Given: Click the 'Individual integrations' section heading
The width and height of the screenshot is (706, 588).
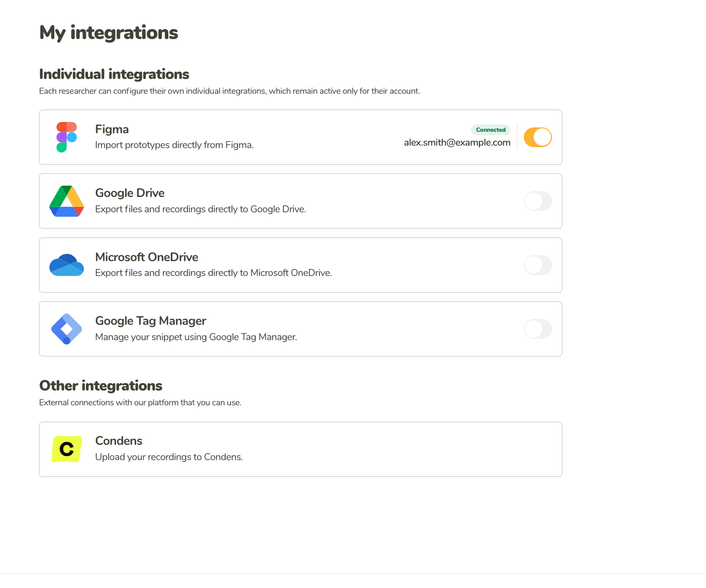Looking at the screenshot, I should point(114,74).
